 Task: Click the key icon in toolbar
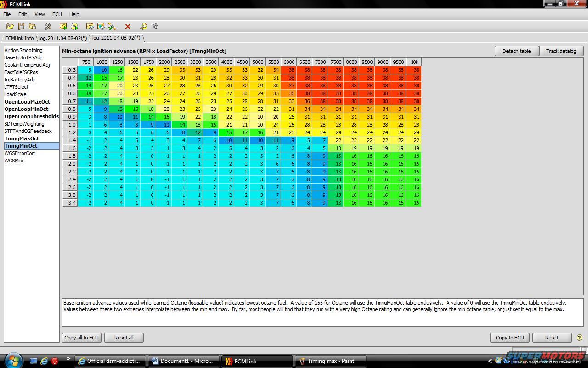tap(143, 27)
